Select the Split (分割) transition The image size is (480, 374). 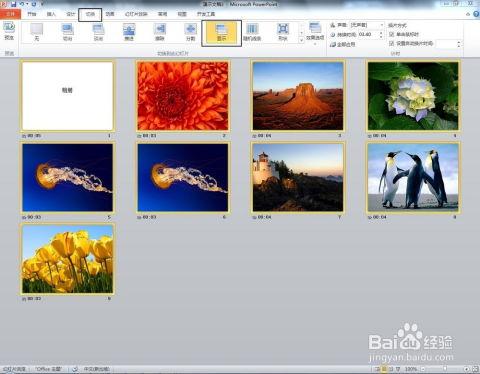tap(190, 32)
